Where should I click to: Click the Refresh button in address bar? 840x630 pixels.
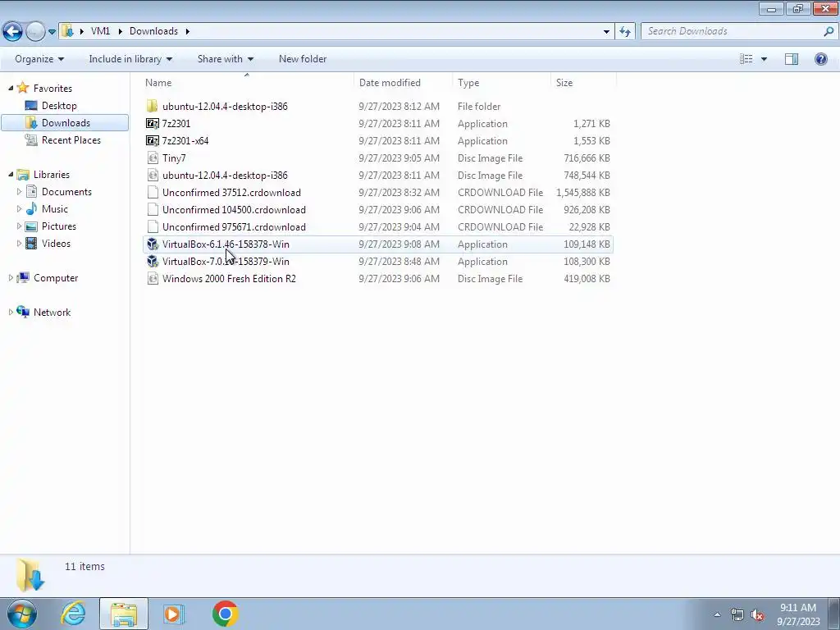click(x=625, y=31)
